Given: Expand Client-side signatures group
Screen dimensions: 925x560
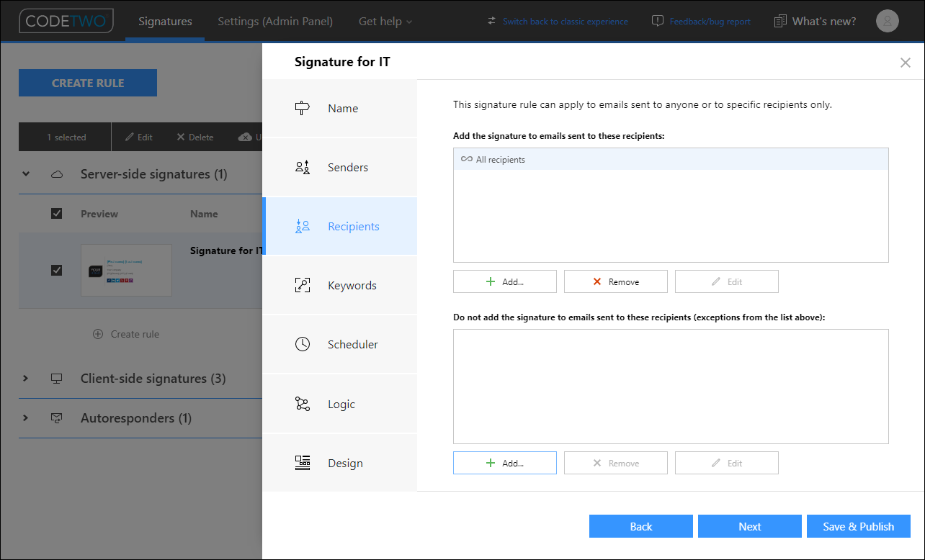Looking at the screenshot, I should coord(26,379).
